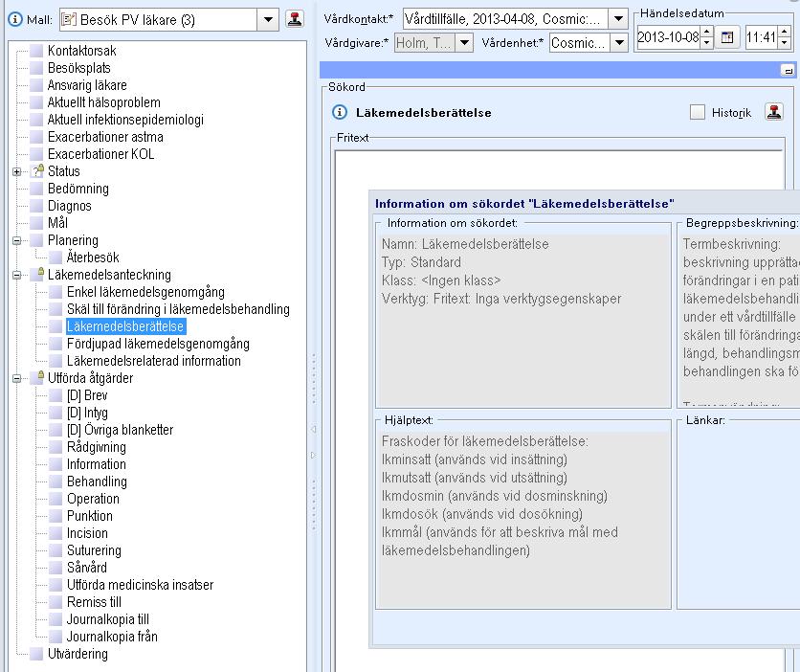This screenshot has height=672, width=800.
Task: Collapse the Läkemedelsanteckning tree node
Action: pyautogui.click(x=17, y=275)
